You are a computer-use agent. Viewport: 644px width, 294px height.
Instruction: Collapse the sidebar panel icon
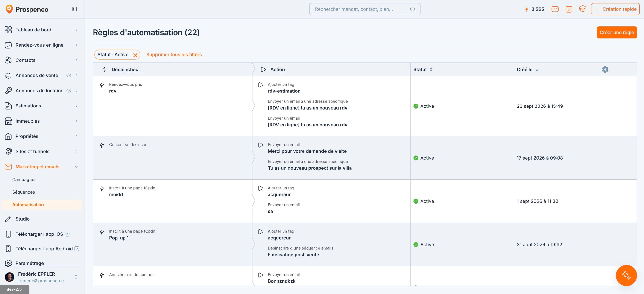click(74, 9)
